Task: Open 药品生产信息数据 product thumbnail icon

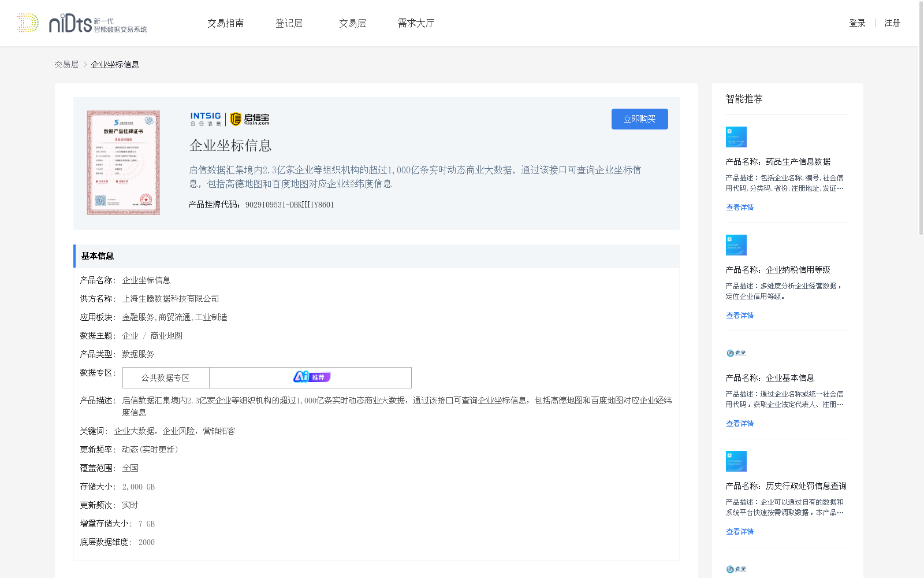Action: click(x=736, y=137)
